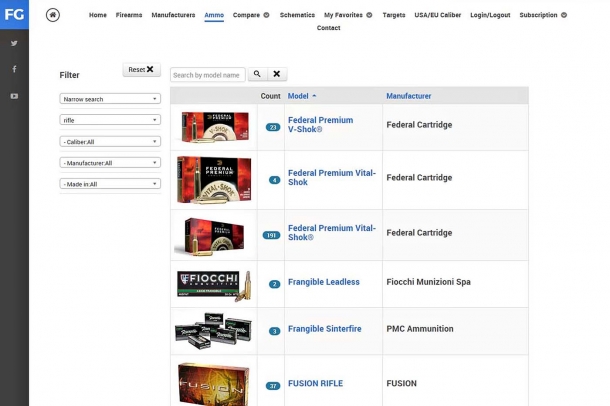
Task: Click count badge 191
Action: (271, 235)
